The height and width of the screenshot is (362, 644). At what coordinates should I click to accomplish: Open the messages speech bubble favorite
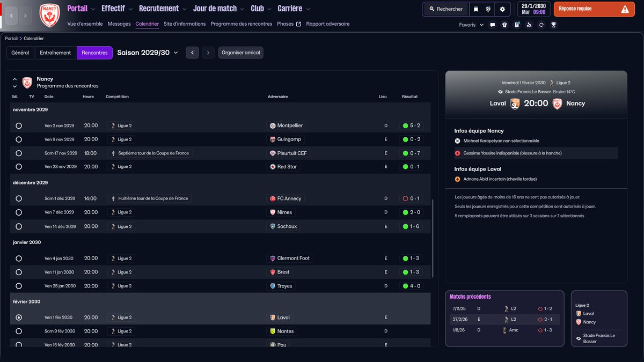(x=492, y=25)
